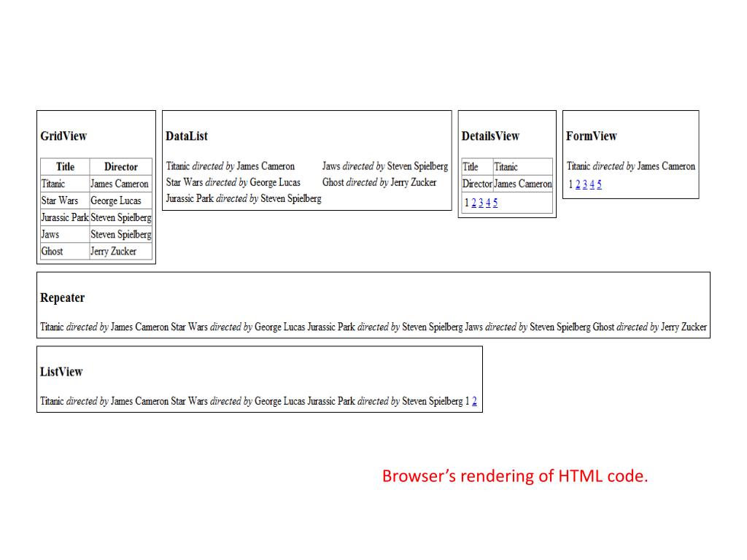Click current page 1 in DetailsView pager
The width and height of the screenshot is (747, 560).
pos(466,203)
